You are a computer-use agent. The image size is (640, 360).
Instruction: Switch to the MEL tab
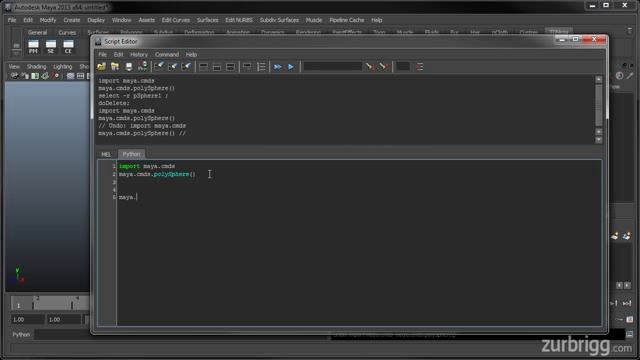coord(106,154)
